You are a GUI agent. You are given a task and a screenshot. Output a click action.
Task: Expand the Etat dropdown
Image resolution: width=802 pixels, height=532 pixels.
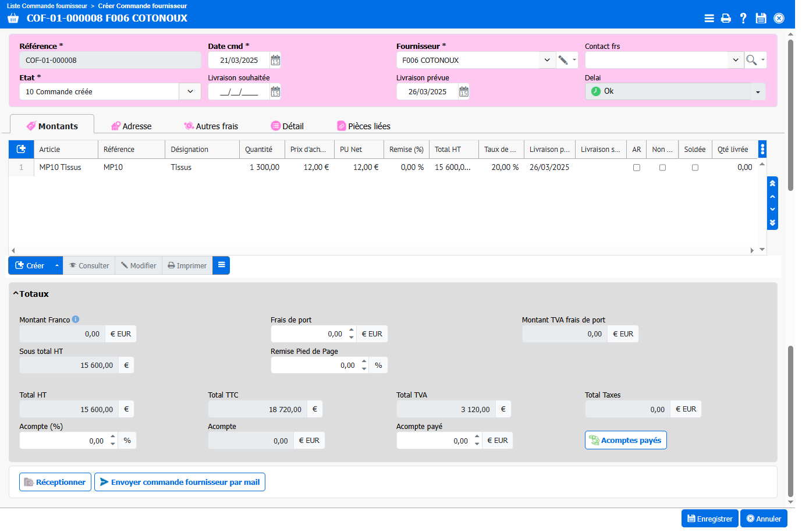pos(190,91)
